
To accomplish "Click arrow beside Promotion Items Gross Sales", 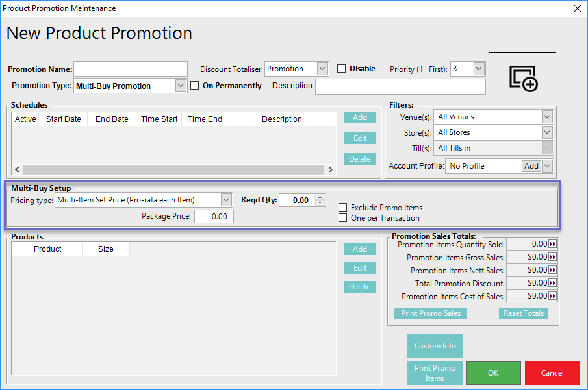I will tap(553, 257).
